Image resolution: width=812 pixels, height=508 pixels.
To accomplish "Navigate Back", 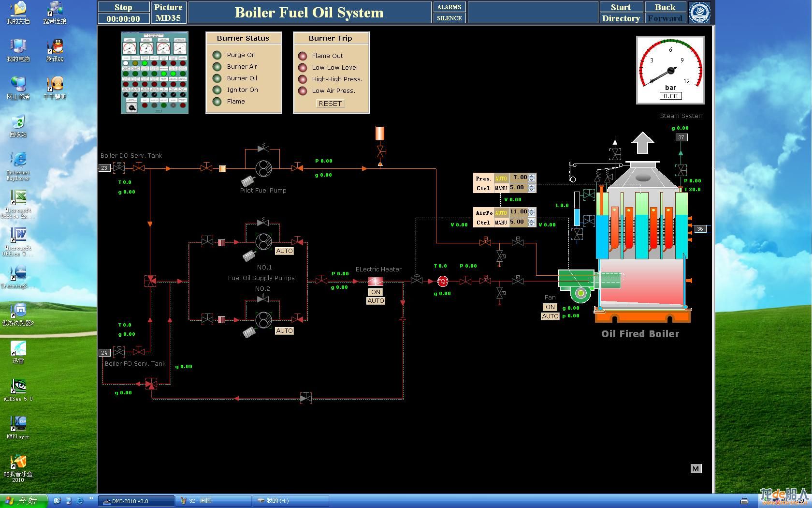I will pos(665,7).
